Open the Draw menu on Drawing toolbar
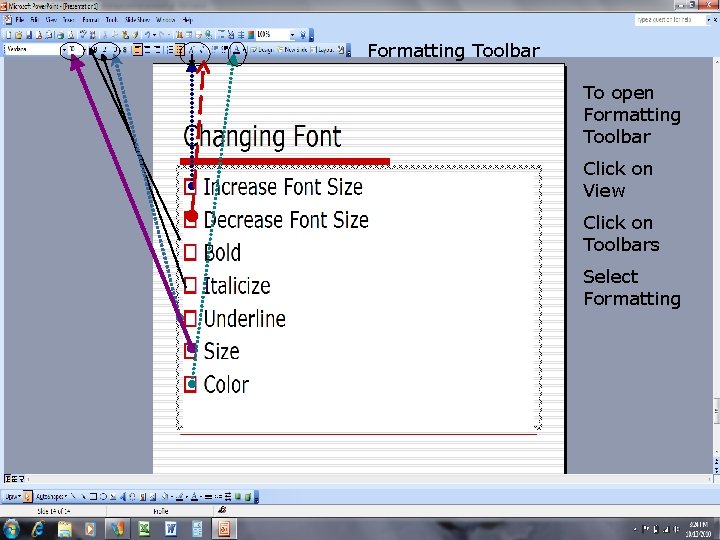Image resolution: width=720 pixels, height=540 pixels. coord(13,496)
